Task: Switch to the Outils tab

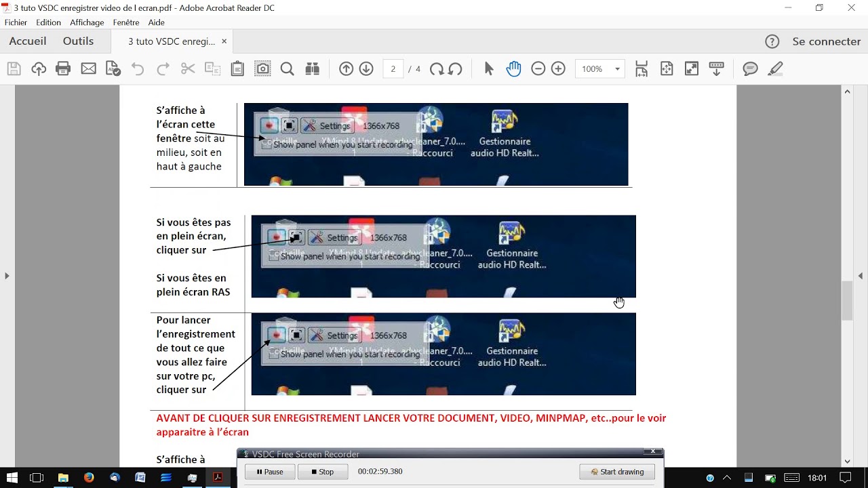Action: (79, 41)
